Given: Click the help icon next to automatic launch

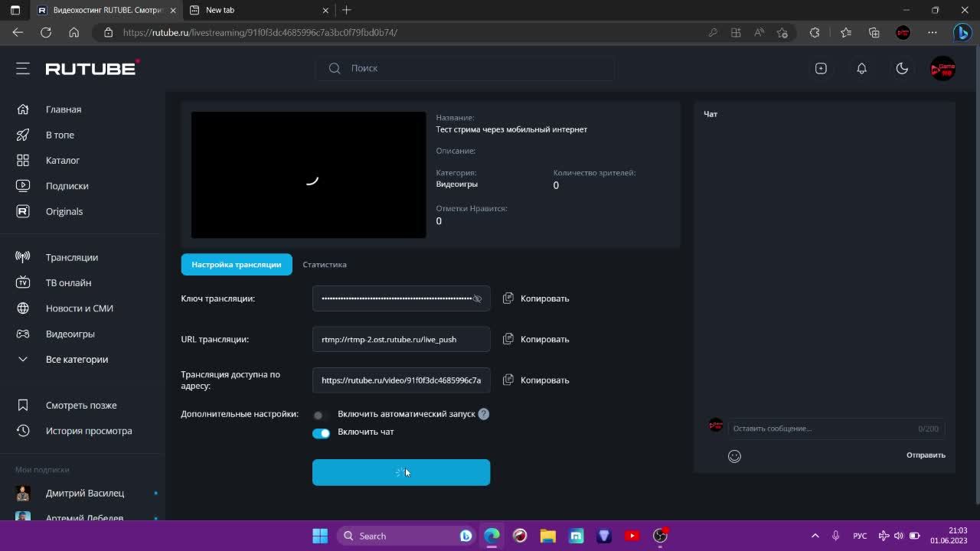Looking at the screenshot, I should (x=484, y=414).
